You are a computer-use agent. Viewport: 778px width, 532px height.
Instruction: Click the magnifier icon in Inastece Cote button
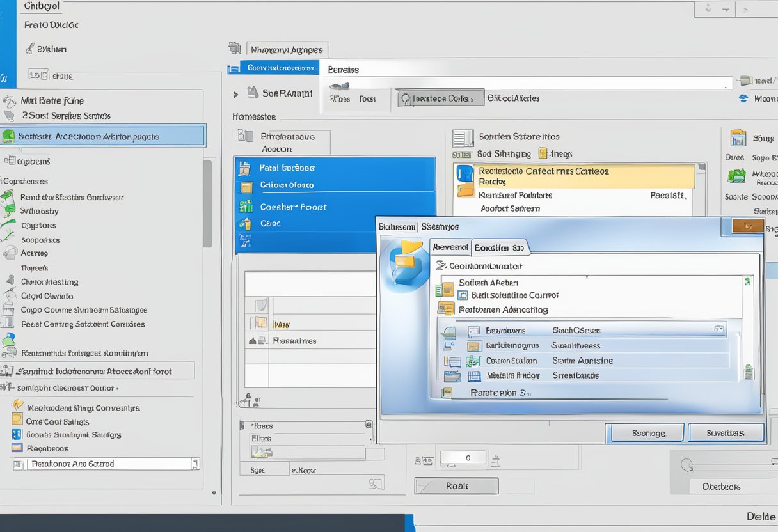click(404, 98)
